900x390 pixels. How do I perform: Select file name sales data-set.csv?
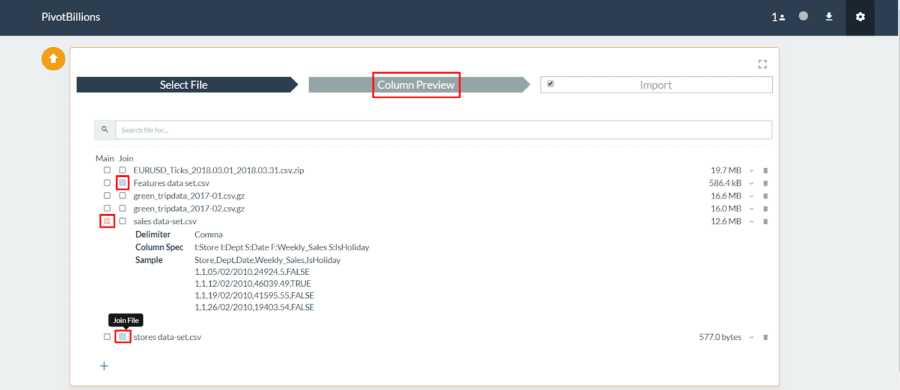click(x=165, y=221)
